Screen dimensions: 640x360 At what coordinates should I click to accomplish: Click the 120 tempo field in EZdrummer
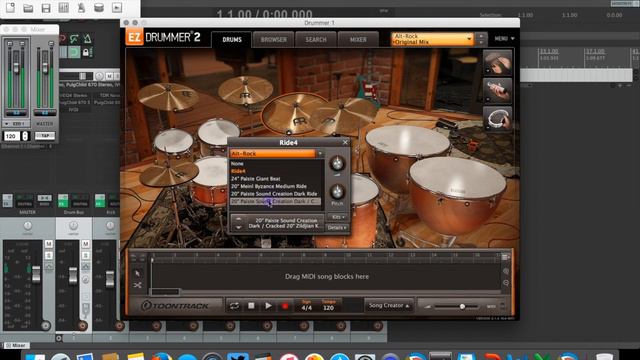point(328,308)
